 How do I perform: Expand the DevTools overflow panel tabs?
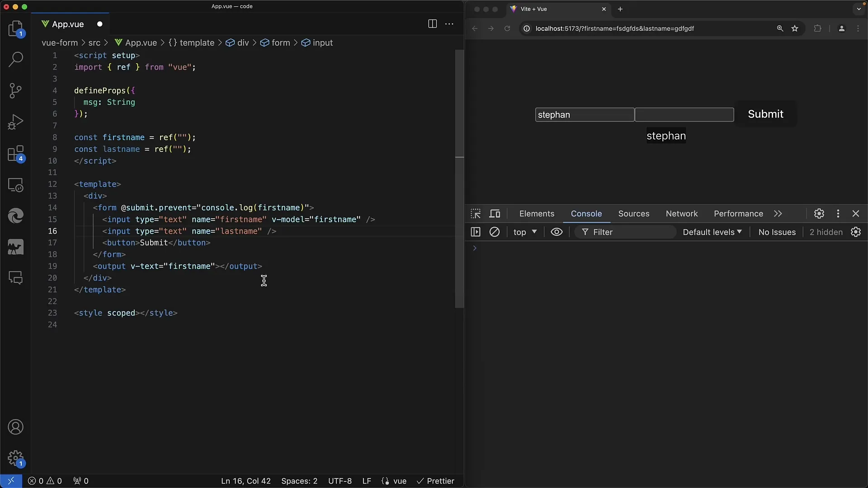tap(778, 213)
